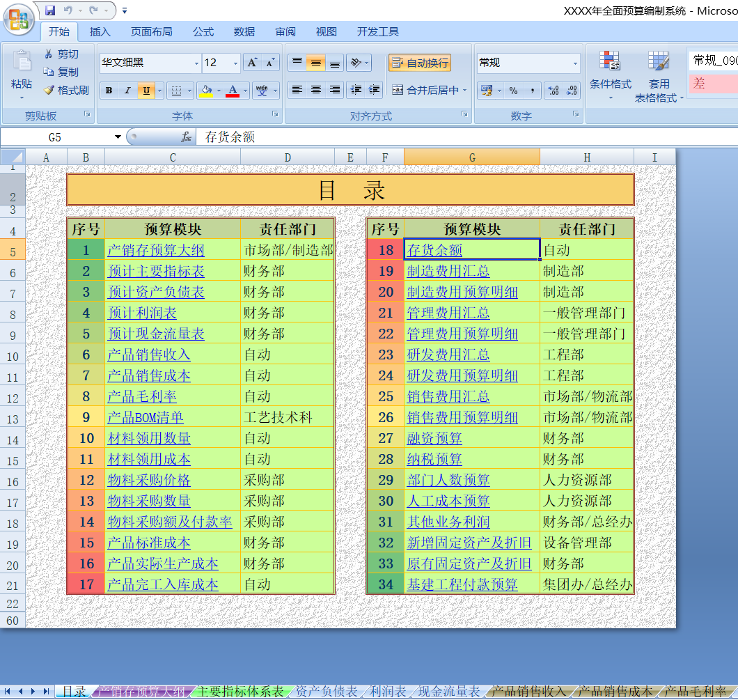Viewport: 738px width, 700px height.
Task: Toggle bold formatting
Action: 109,91
